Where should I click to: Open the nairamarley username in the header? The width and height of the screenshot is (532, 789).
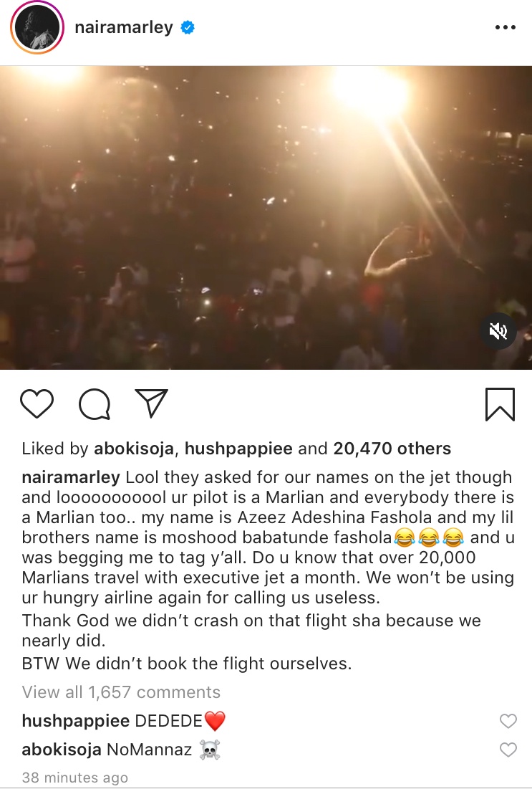[x=124, y=27]
